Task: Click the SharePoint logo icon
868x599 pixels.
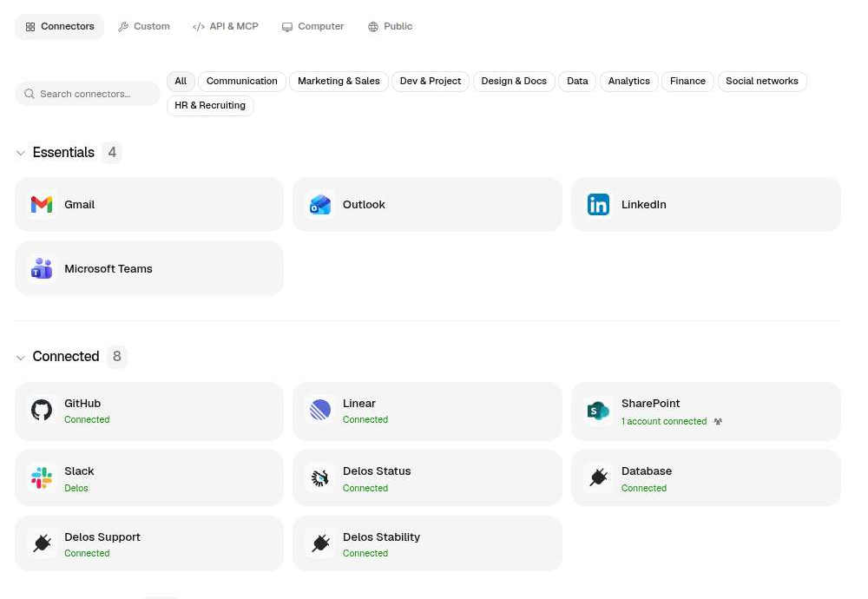Action: [x=598, y=411]
